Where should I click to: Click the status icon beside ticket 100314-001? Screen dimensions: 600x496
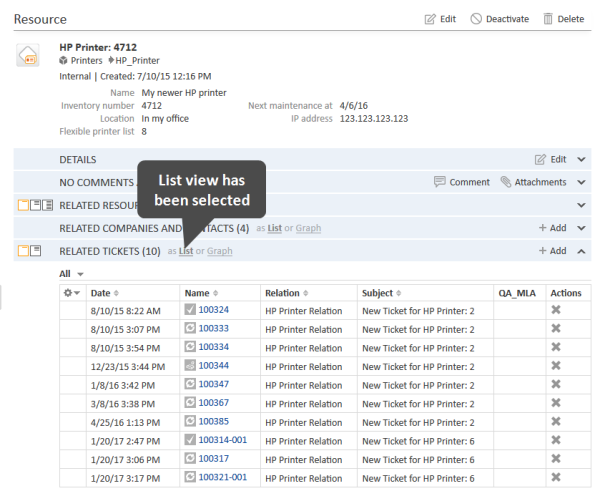pyautogui.click(x=190, y=439)
